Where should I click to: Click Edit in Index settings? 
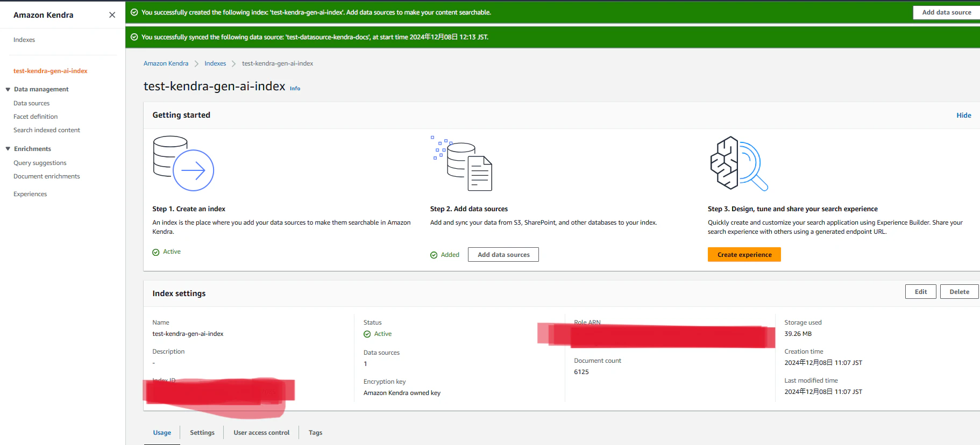coord(921,292)
